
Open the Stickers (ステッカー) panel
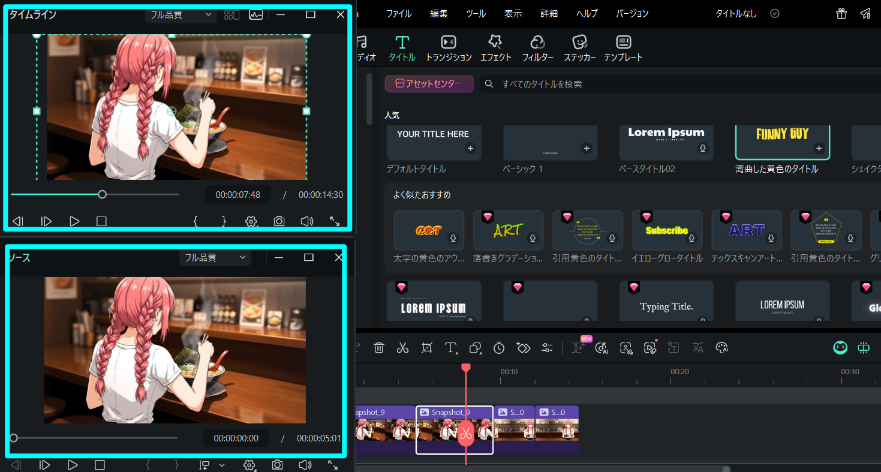pos(580,47)
